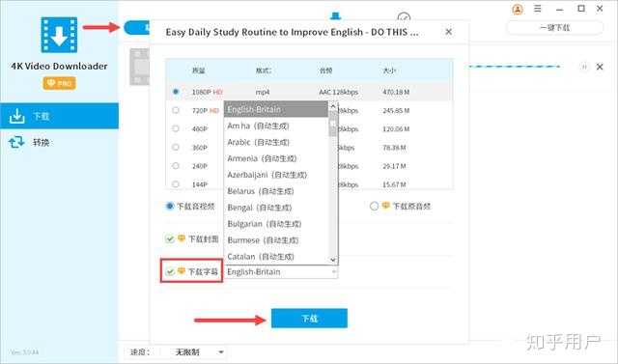This screenshot has height=364, width=618.
Task: Toggle the 下载字幕 checkbox
Action: [x=170, y=271]
